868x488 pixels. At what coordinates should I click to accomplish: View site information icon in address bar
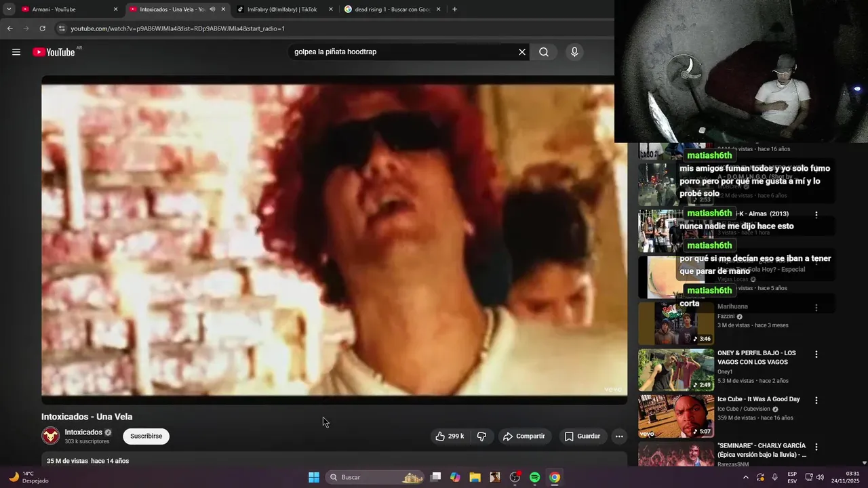coord(62,28)
